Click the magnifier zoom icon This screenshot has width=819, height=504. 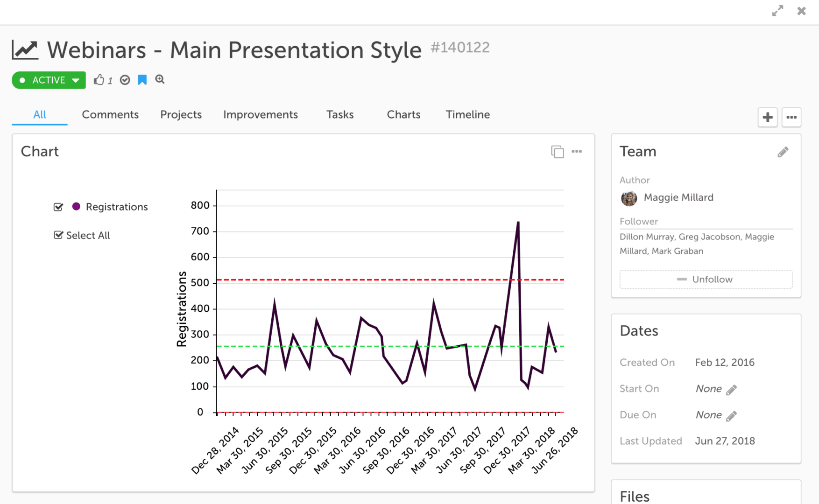[160, 79]
